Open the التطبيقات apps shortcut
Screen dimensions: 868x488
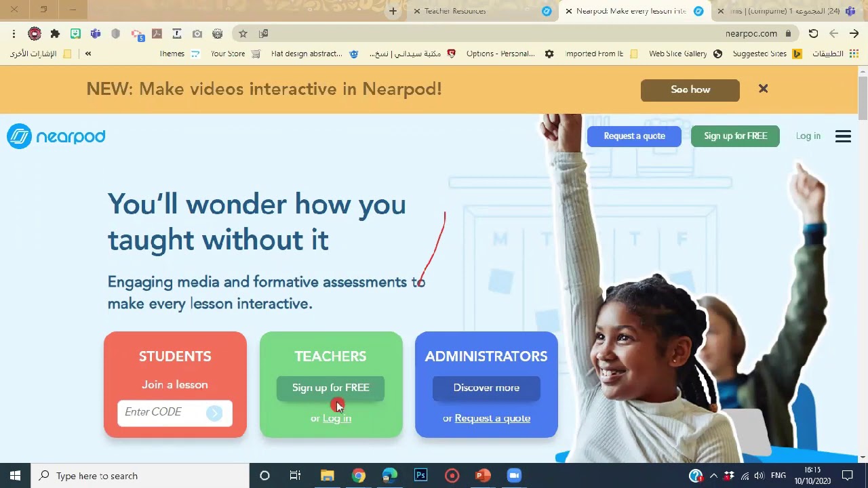pos(835,54)
